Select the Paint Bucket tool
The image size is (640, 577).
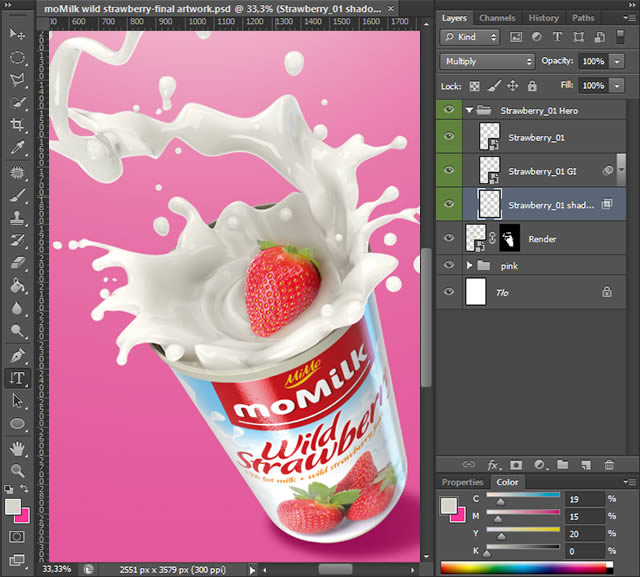[17, 286]
